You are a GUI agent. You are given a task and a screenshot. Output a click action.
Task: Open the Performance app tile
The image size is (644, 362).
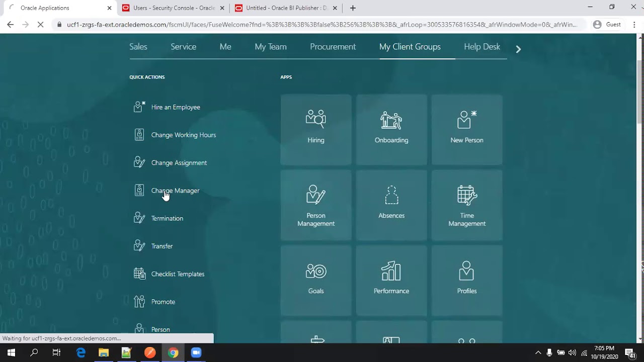pos(391,281)
